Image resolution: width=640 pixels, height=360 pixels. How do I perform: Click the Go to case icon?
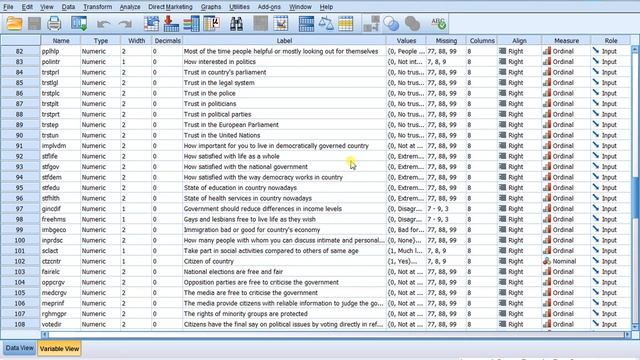coord(151,23)
